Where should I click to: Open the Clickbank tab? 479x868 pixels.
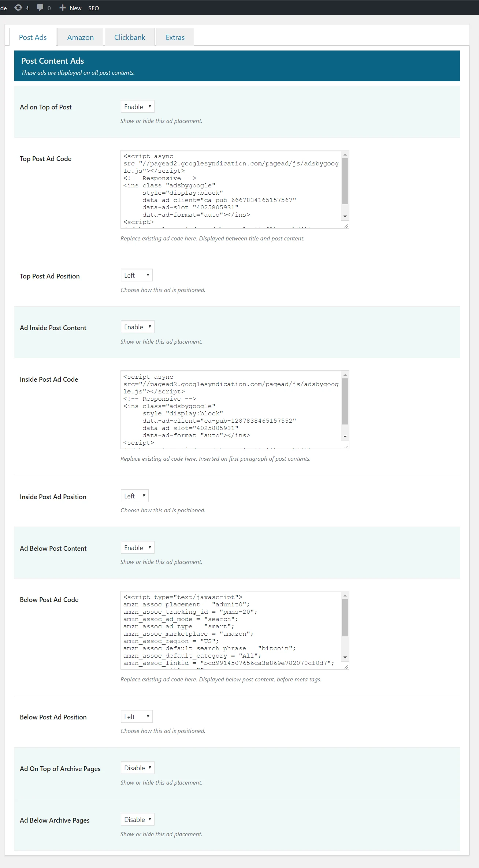[130, 37]
